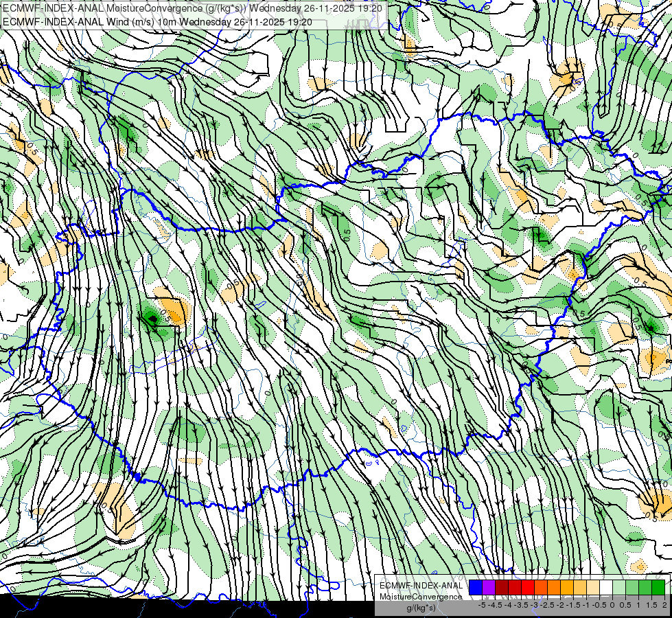
Task: Select the purple swatch in the legend
Action: pyautogui.click(x=489, y=587)
